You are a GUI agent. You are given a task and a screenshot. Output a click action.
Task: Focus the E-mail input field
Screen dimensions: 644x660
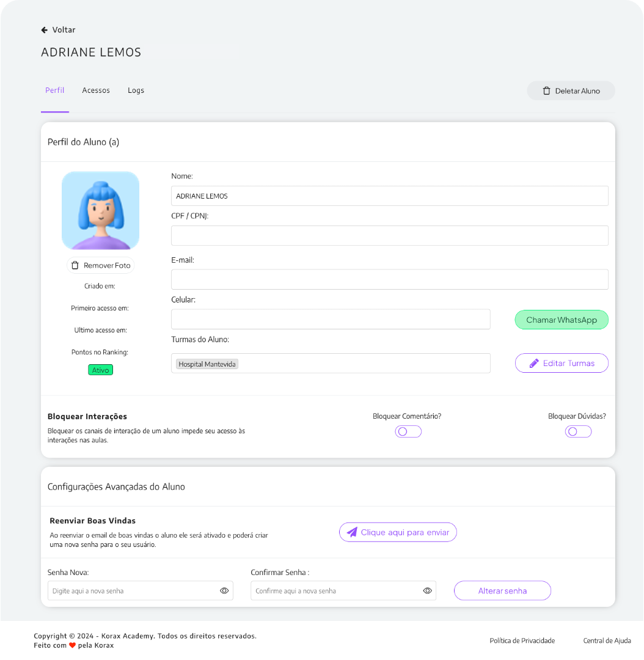point(389,279)
